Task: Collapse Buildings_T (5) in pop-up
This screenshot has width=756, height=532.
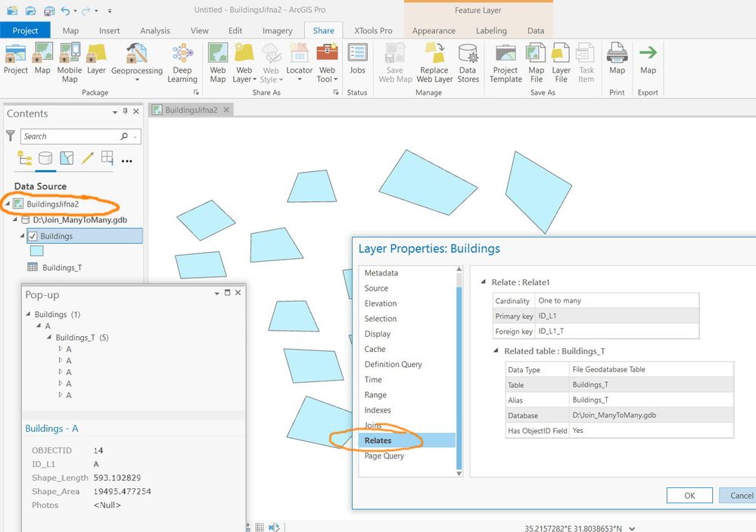Action: point(49,338)
